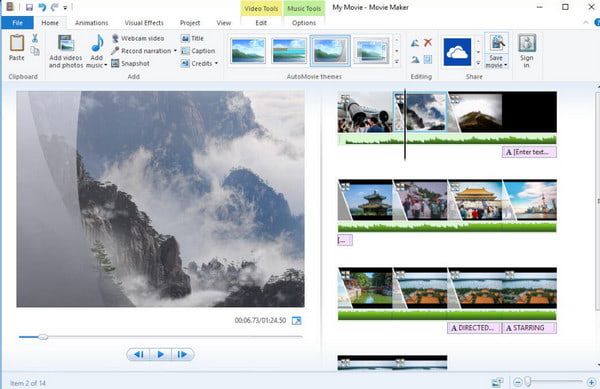Click Add videos and photos
Viewport: 600px width, 389px height.
click(66, 51)
